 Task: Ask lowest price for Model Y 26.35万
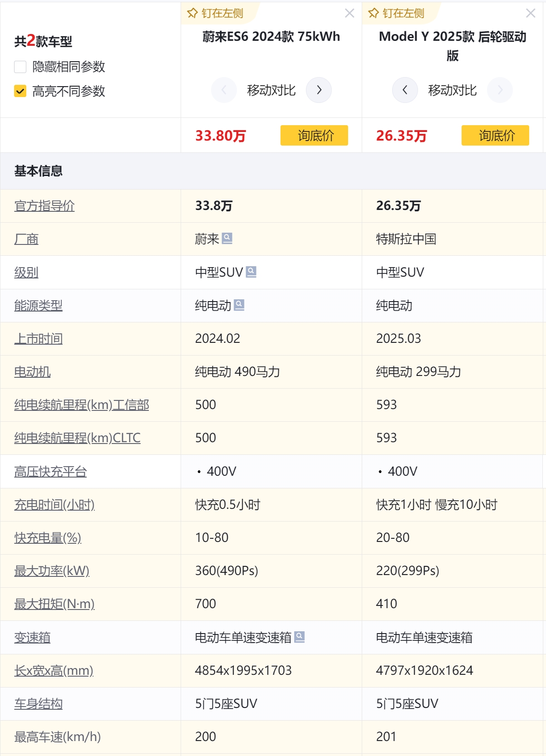pos(495,135)
